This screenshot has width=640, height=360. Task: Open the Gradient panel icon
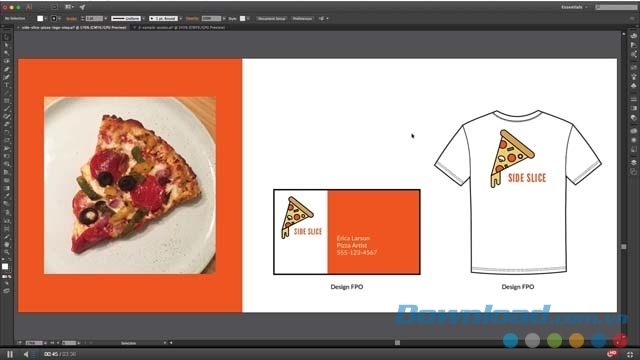(x=633, y=109)
